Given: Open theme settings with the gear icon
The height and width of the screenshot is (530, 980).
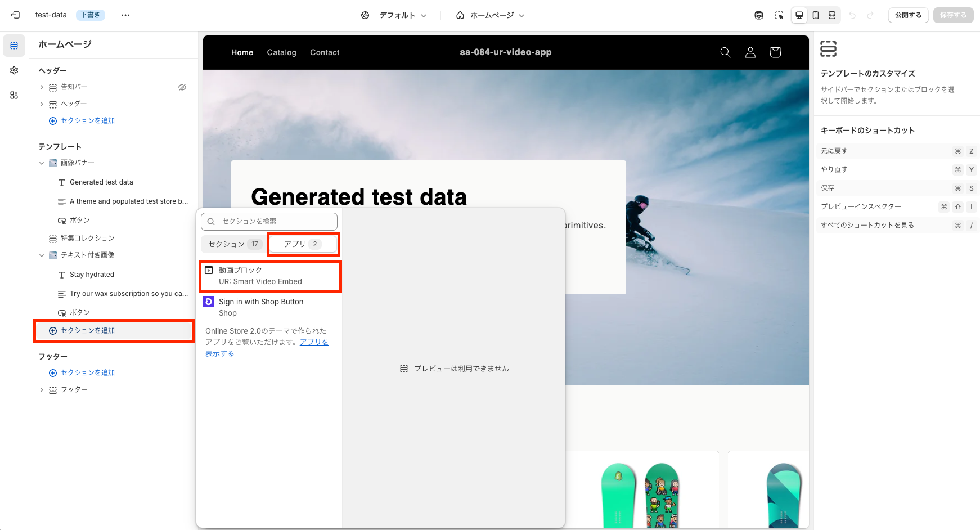Looking at the screenshot, I should click(14, 70).
